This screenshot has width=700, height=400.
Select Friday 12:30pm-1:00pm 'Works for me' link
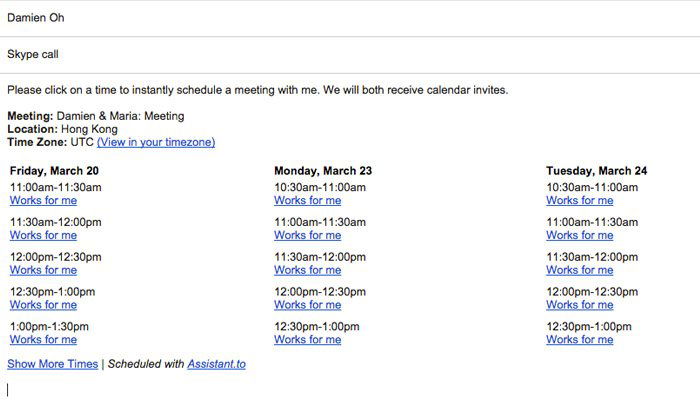[x=43, y=305]
